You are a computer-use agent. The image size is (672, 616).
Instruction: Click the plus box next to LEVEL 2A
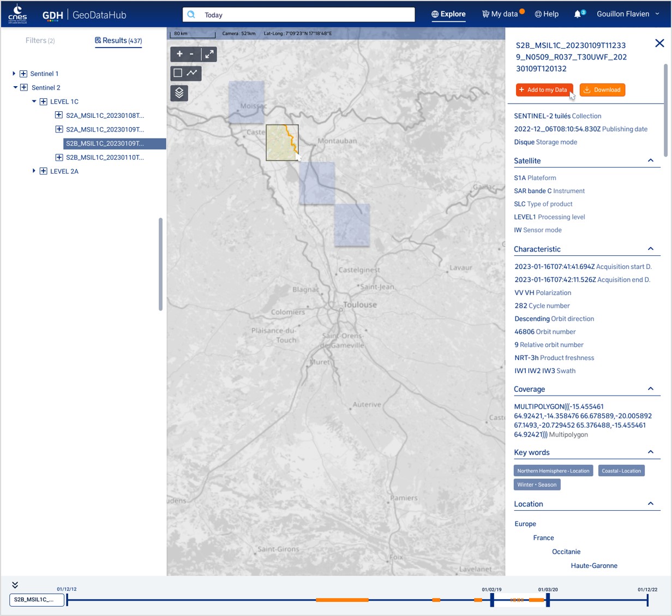point(44,171)
